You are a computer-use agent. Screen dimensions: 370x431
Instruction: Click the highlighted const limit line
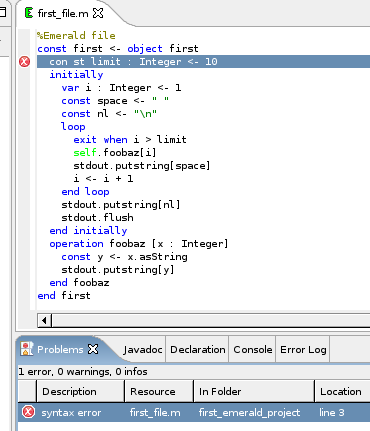pyautogui.click(x=203, y=62)
